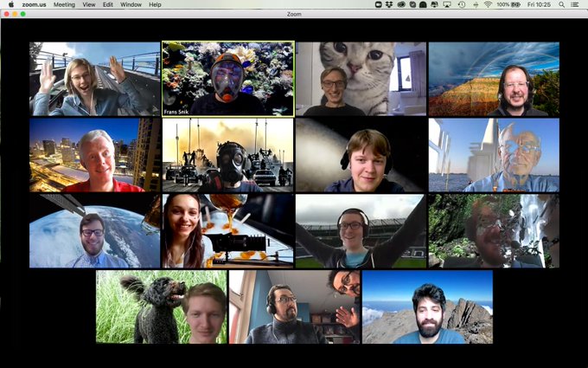
Task: Open the Meeting menu
Action: (x=64, y=4)
